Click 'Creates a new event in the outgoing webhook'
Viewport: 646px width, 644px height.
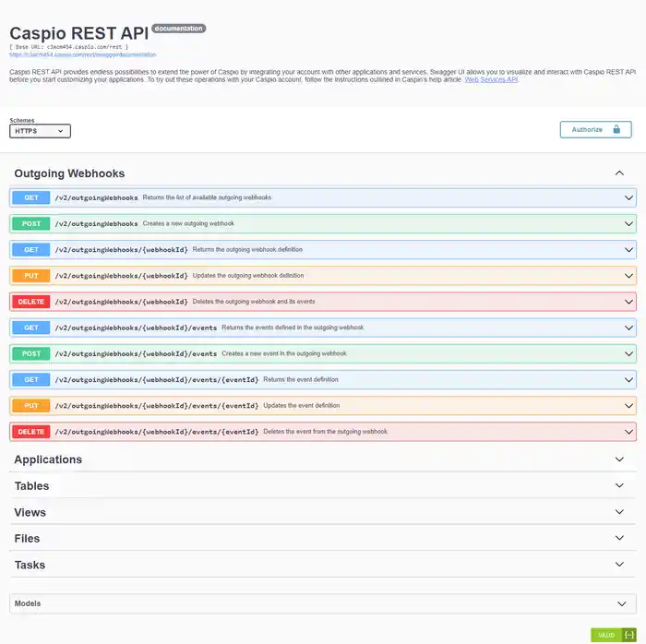click(x=284, y=353)
